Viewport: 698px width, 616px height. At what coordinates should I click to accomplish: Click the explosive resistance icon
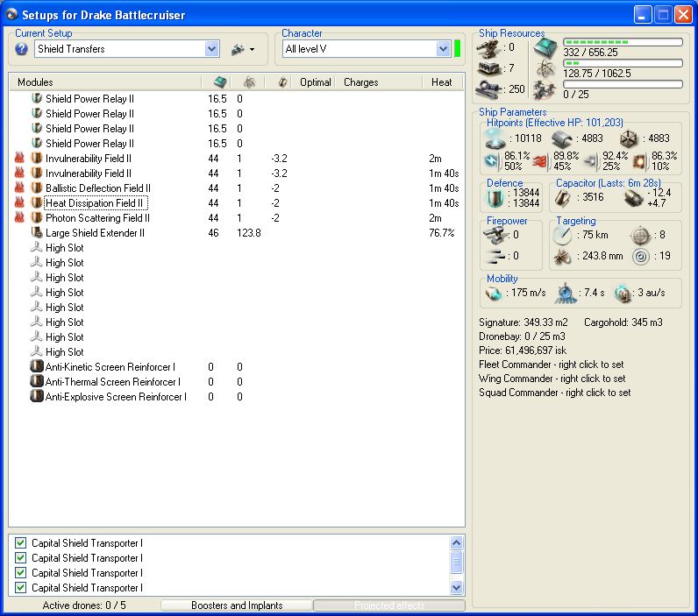[x=639, y=161]
